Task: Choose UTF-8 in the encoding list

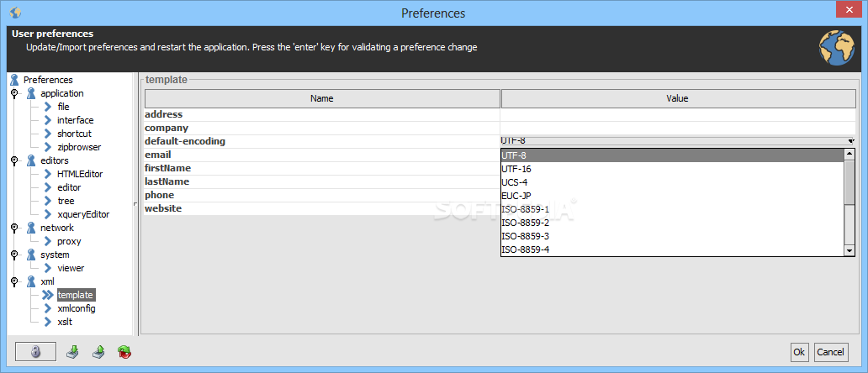Action: 673,155
